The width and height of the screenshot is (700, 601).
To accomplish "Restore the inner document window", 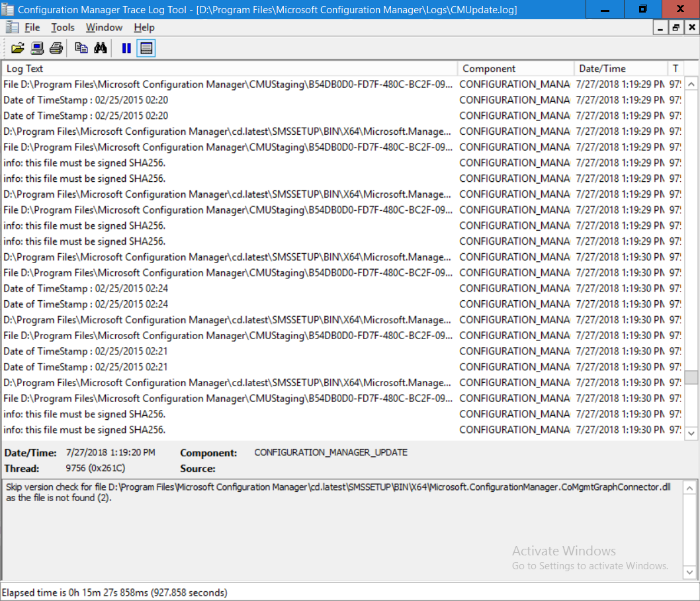I will tap(676, 28).
